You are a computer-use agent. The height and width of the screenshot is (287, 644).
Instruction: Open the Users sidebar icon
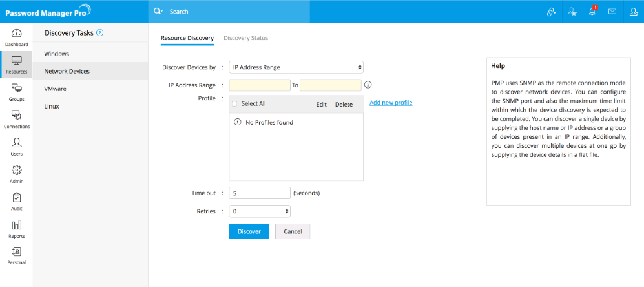click(x=16, y=143)
